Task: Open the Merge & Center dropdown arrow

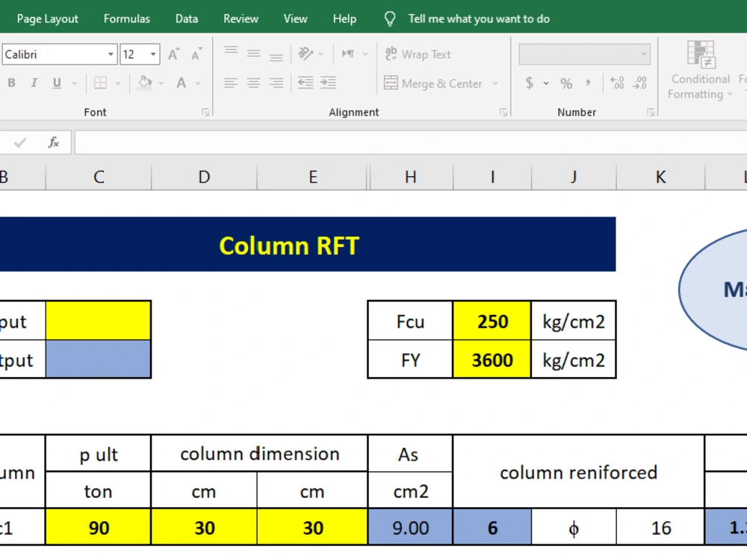Action: click(x=495, y=84)
